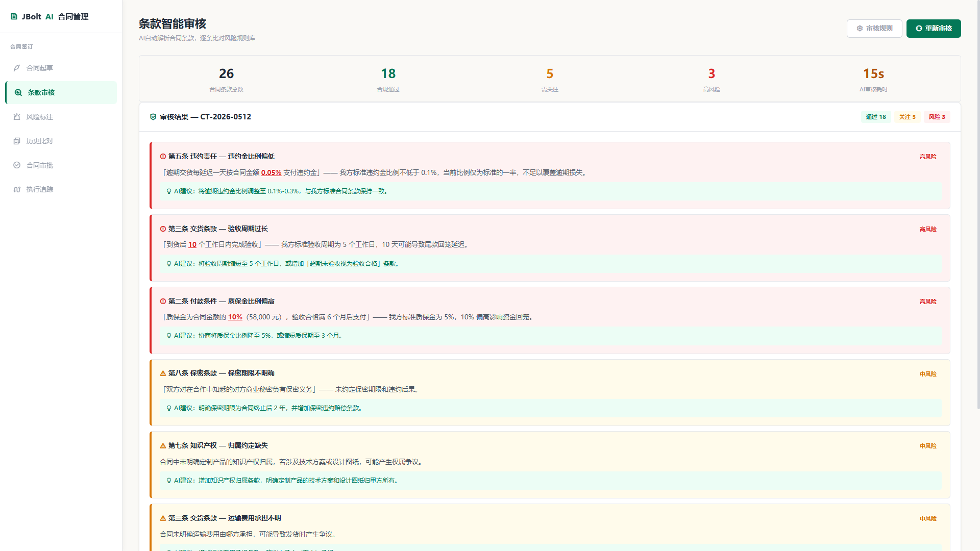Screen dimensions: 980x551
Task: Open 历史比对 in the sidebar
Action: 61,141
